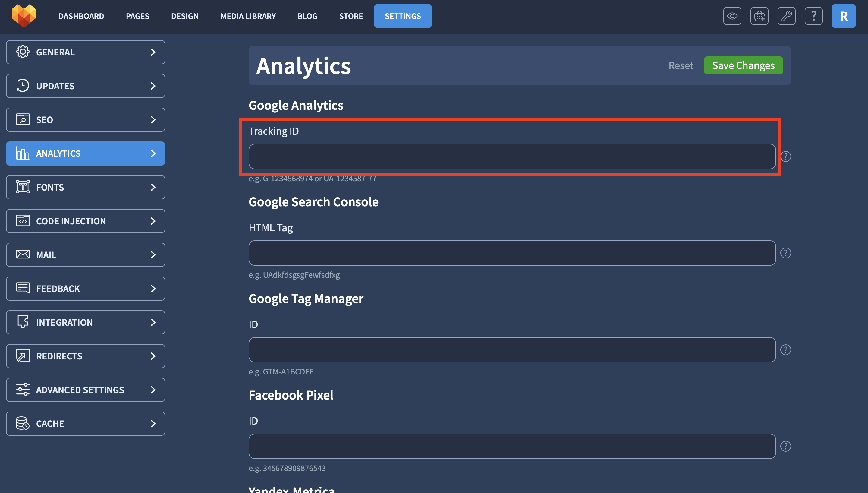This screenshot has height=493, width=868.
Task: Click the Advanced Settings sliders icon
Action: coord(23,389)
